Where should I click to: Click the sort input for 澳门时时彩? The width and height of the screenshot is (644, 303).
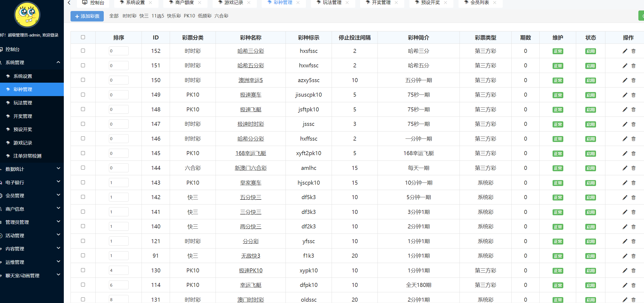[119, 299]
